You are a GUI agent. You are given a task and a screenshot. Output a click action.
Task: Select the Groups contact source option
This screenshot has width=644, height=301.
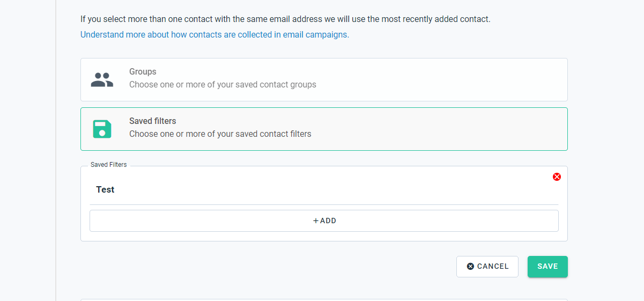click(x=324, y=79)
